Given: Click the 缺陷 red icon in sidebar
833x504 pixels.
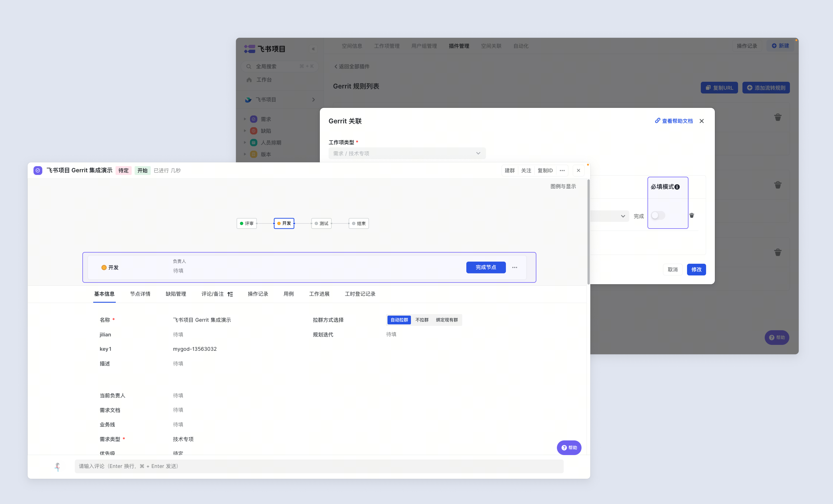Looking at the screenshot, I should [x=254, y=131].
